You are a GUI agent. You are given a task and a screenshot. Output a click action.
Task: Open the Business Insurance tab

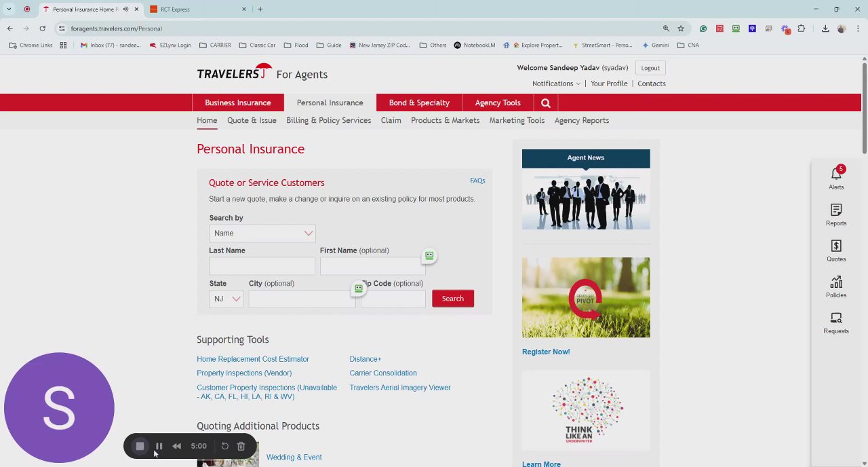click(238, 102)
